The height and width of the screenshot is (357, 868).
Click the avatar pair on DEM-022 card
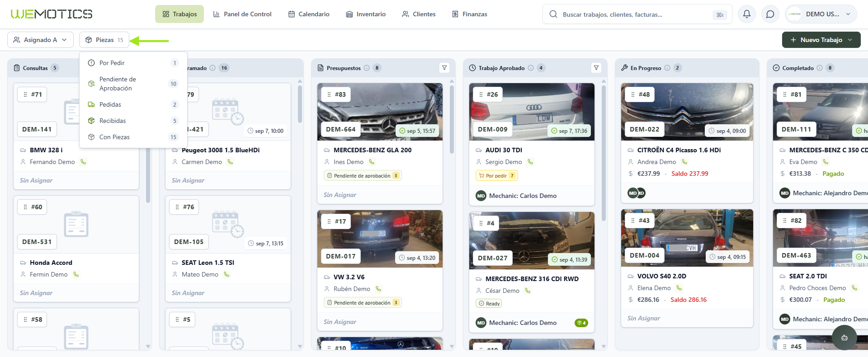point(637,193)
